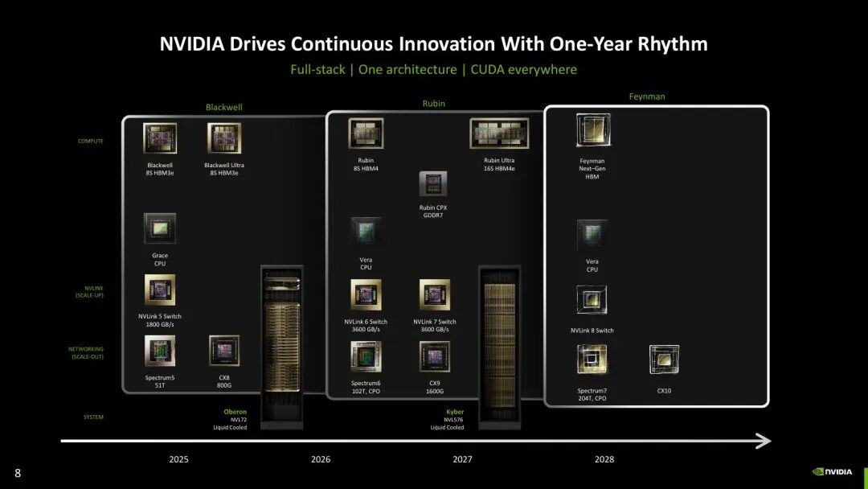Click the Feynman generation heading
The image size is (868, 489).
click(647, 97)
